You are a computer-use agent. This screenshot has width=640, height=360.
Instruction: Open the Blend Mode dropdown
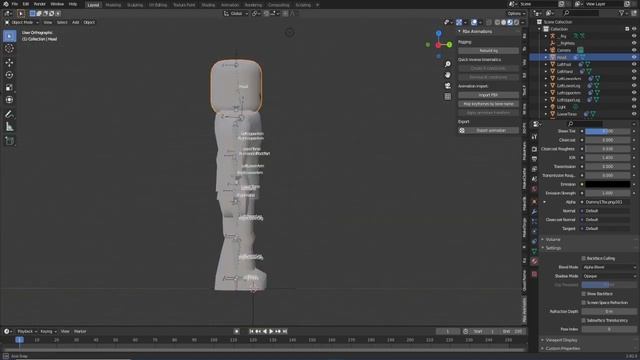point(609,267)
